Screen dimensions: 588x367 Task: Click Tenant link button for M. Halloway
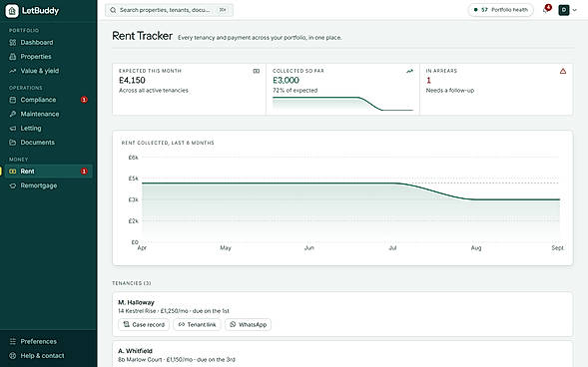coord(198,324)
